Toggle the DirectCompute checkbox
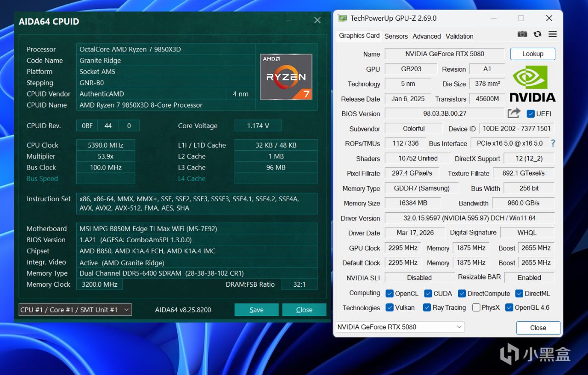Screen dimensions: 588x375 462,294
